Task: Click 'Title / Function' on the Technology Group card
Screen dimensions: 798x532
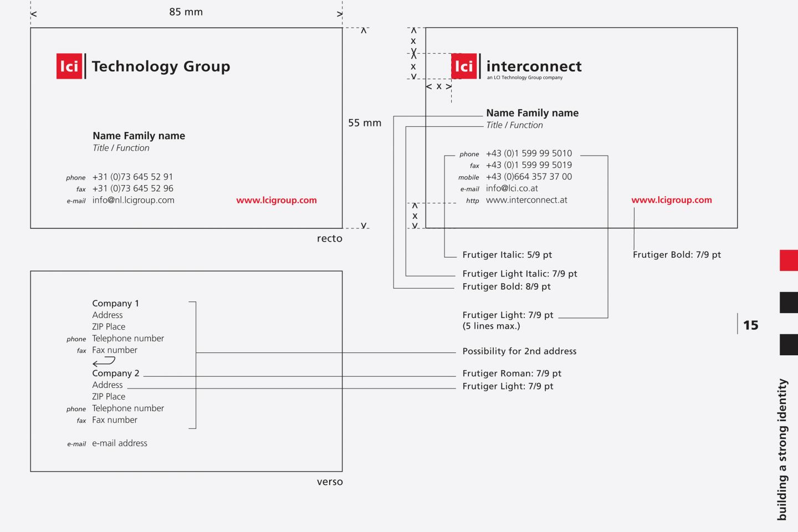Action: click(x=121, y=148)
